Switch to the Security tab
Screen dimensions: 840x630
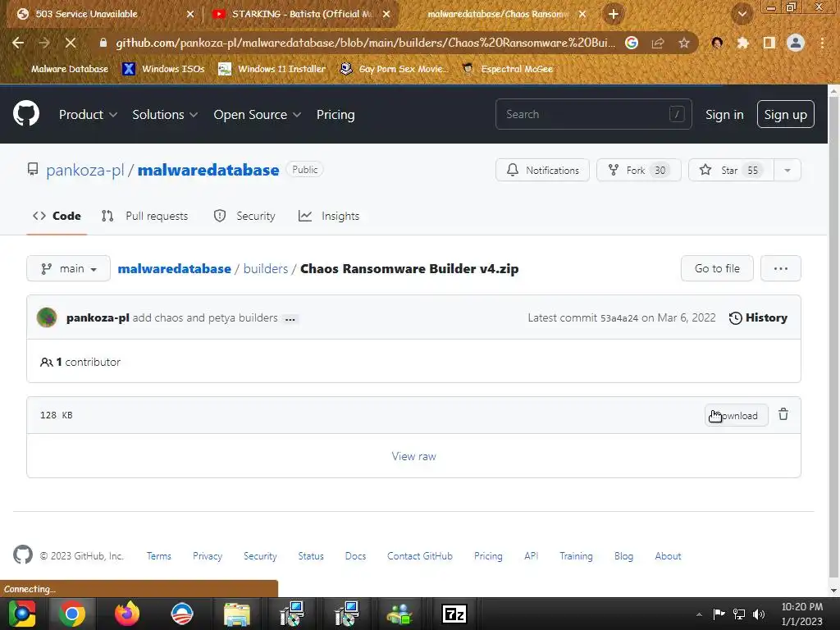click(244, 216)
